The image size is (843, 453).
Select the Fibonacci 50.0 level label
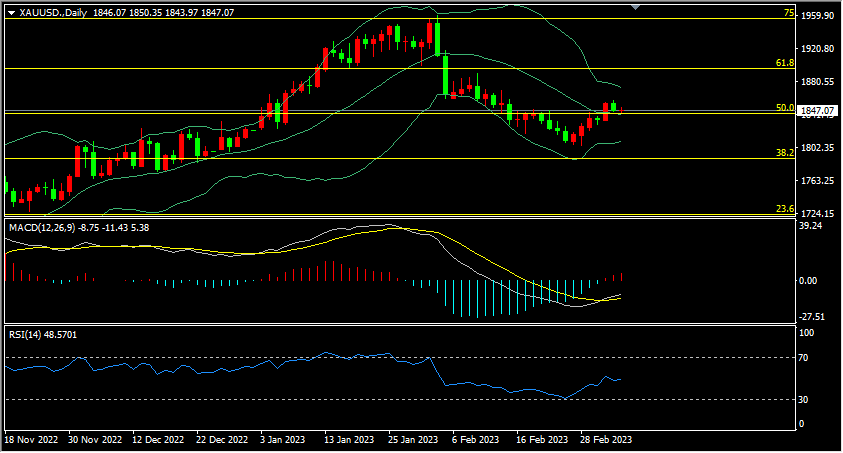point(785,107)
